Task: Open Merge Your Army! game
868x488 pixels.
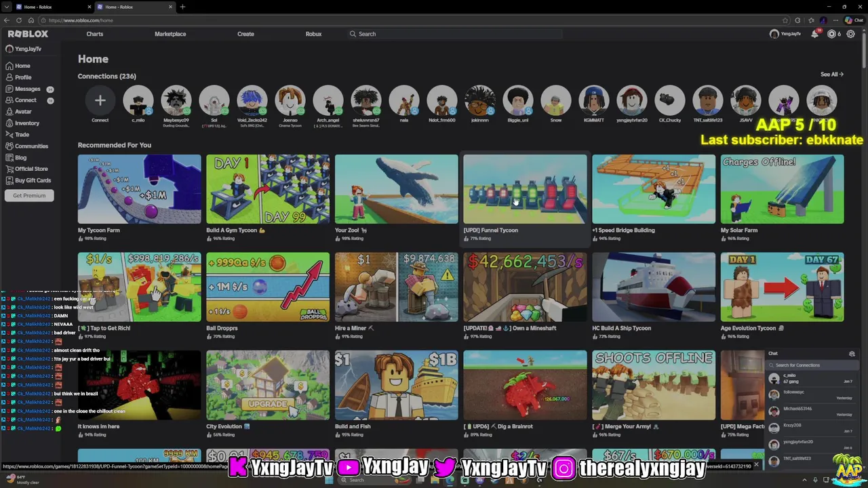Action: click(x=654, y=385)
